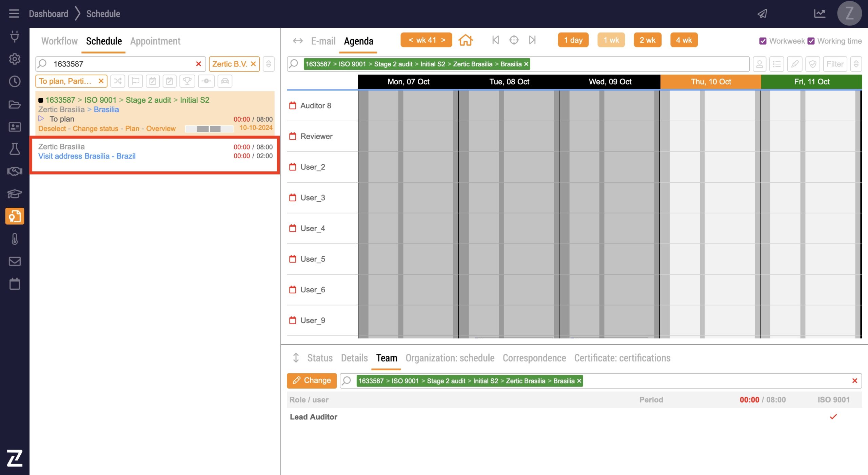Click the Visit address Brasilia - Brazil link

[87, 156]
